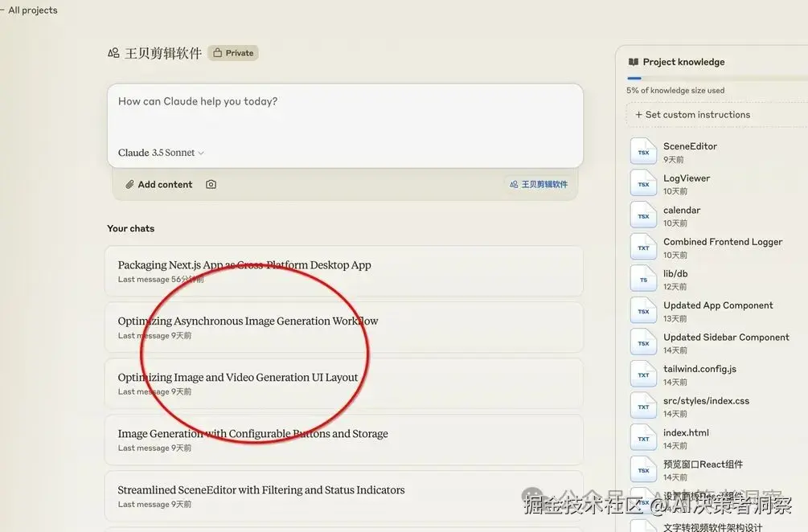
Task: Open the SceneEditor TSX file icon
Action: click(643, 151)
